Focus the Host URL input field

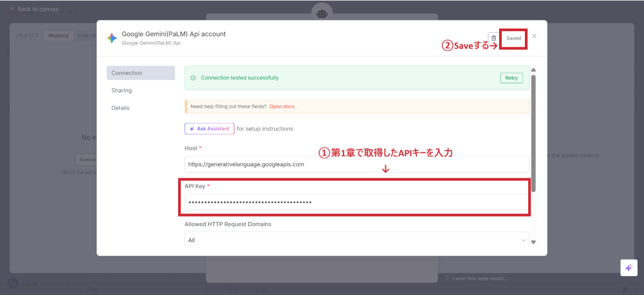(357, 164)
